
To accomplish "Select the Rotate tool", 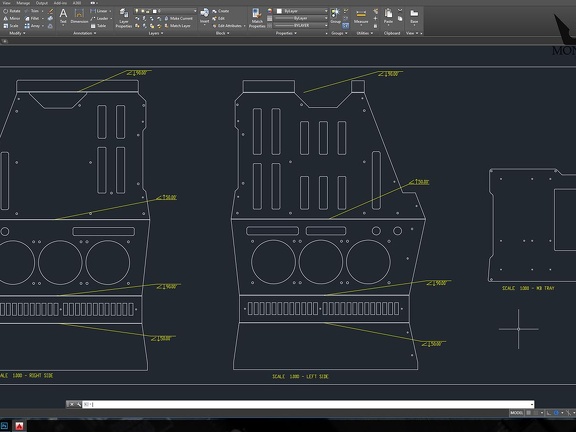I will pos(11,11).
